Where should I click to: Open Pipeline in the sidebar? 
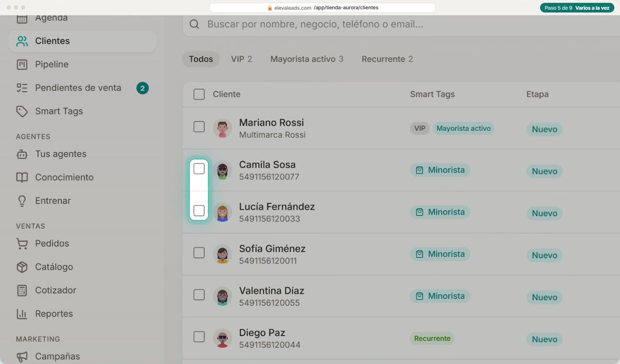coord(82,65)
